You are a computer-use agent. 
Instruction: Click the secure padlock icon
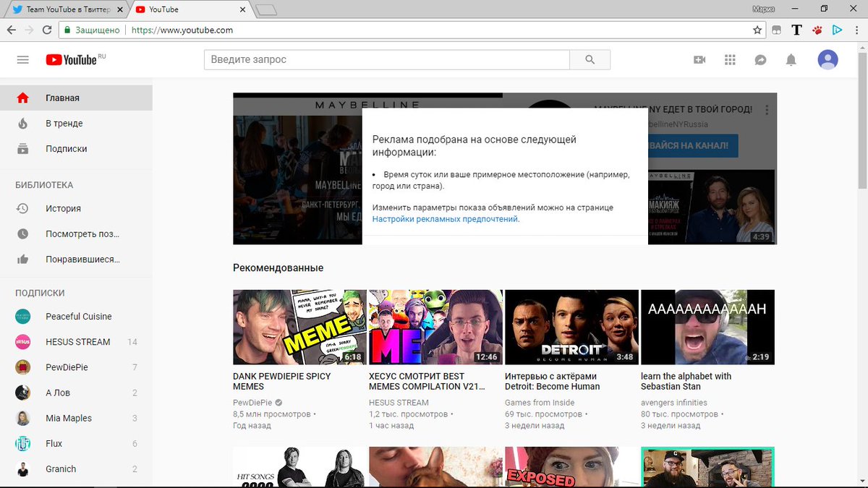[67, 30]
